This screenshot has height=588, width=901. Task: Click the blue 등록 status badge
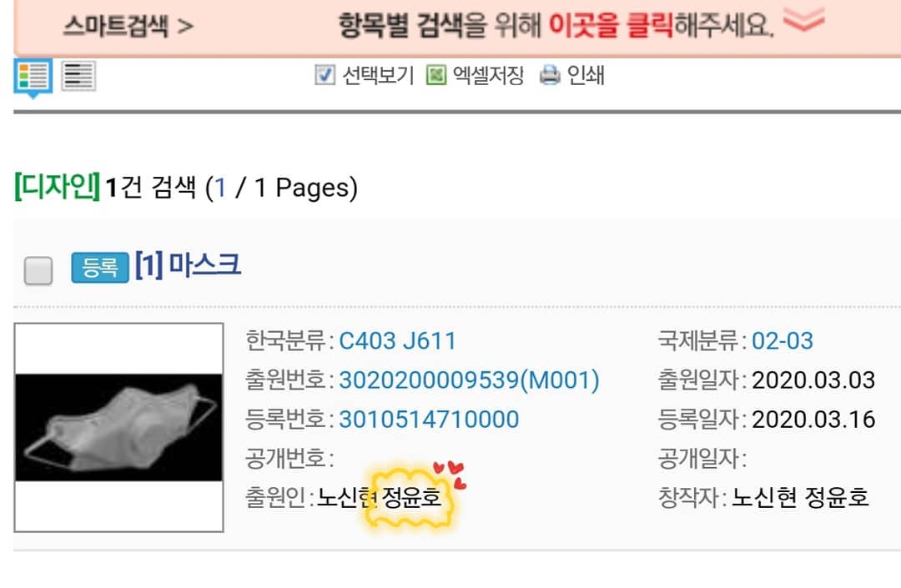(100, 268)
